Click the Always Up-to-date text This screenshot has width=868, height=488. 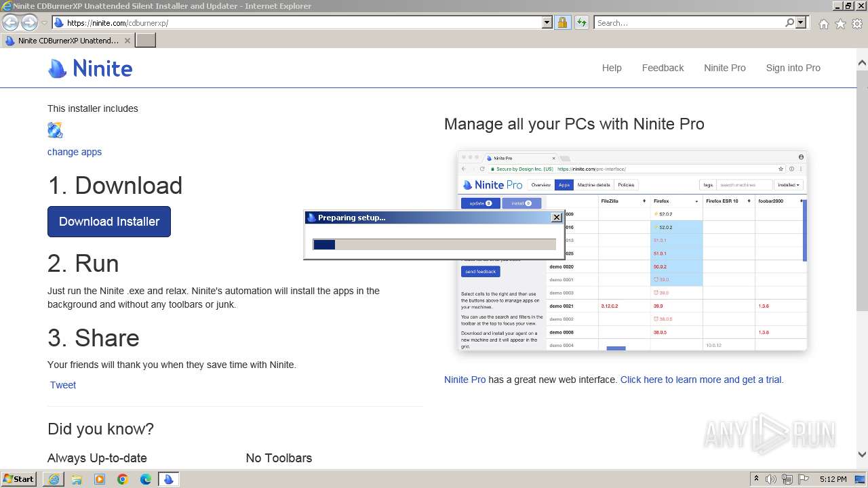(x=97, y=458)
